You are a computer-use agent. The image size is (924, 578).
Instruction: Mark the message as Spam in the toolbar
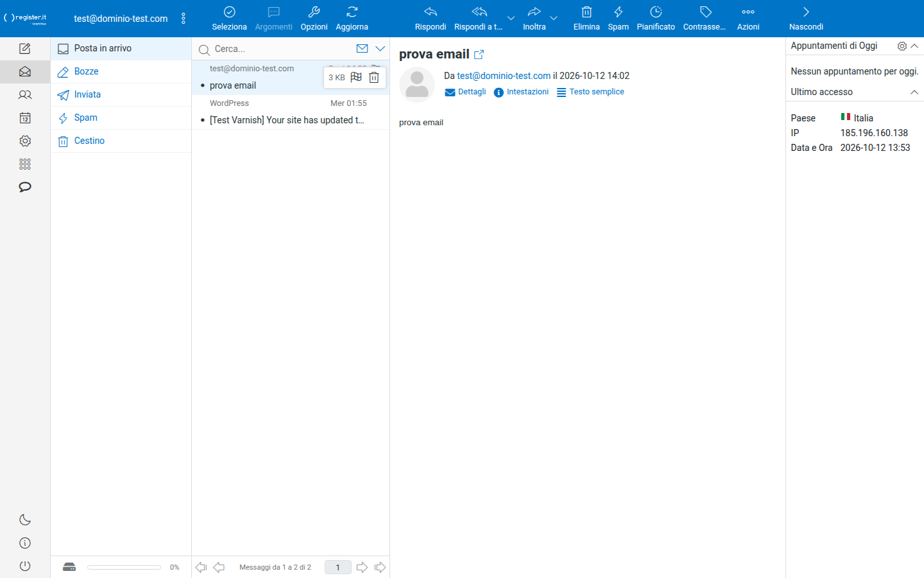[x=619, y=19]
